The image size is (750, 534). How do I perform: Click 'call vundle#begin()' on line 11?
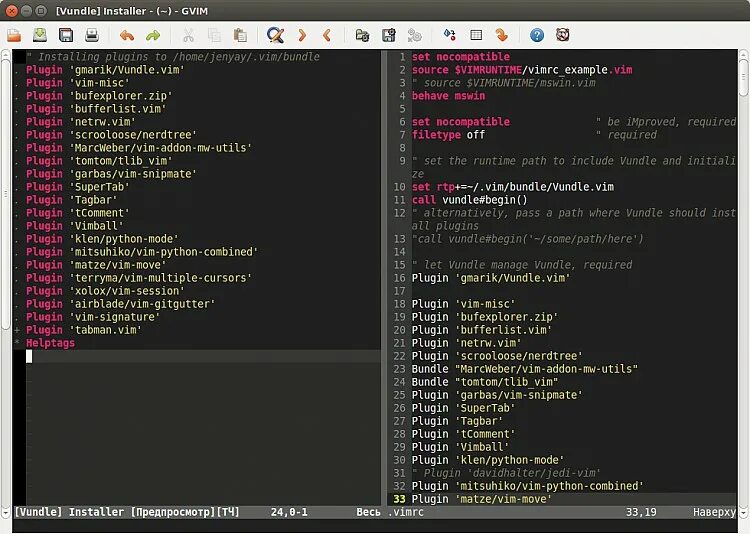click(470, 200)
